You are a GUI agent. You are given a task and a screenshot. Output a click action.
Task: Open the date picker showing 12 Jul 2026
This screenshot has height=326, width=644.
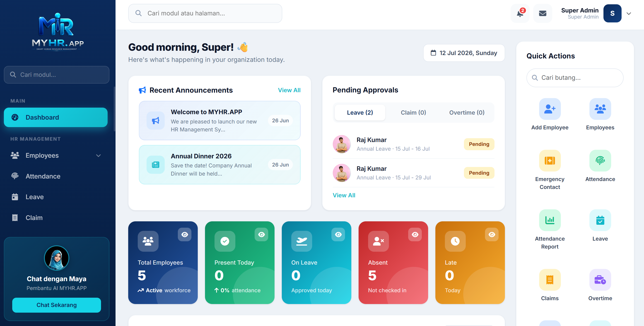point(464,53)
